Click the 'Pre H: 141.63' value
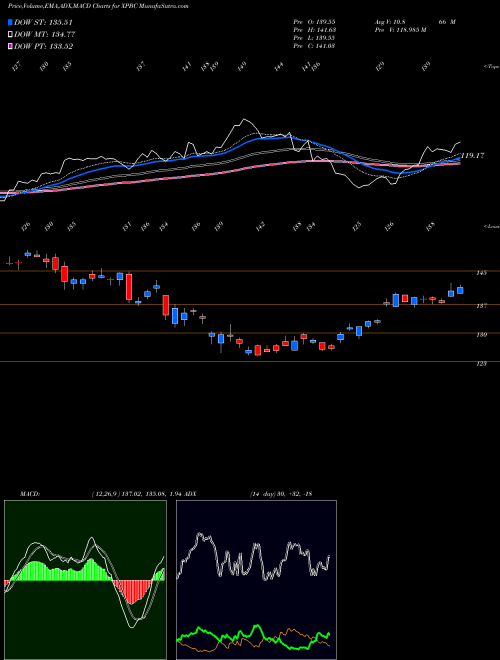 (x=314, y=30)
